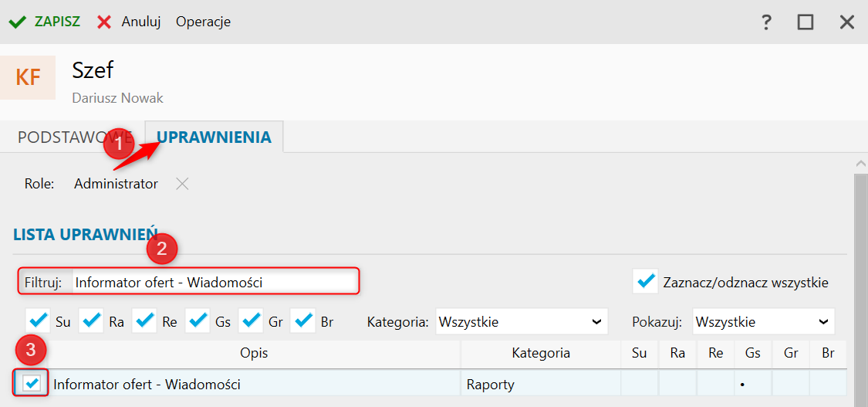Sort by the Opis column header
The width and height of the screenshot is (868, 407).
pyautogui.click(x=253, y=354)
